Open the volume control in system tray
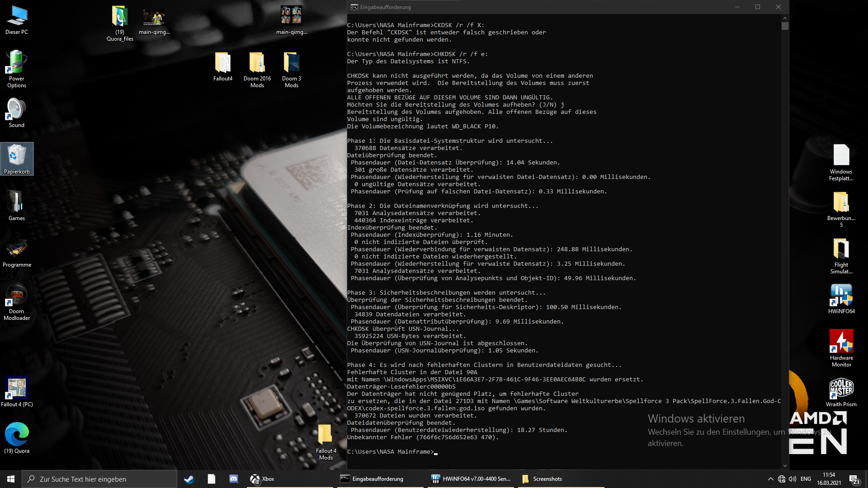The image size is (868, 488). click(x=793, y=479)
